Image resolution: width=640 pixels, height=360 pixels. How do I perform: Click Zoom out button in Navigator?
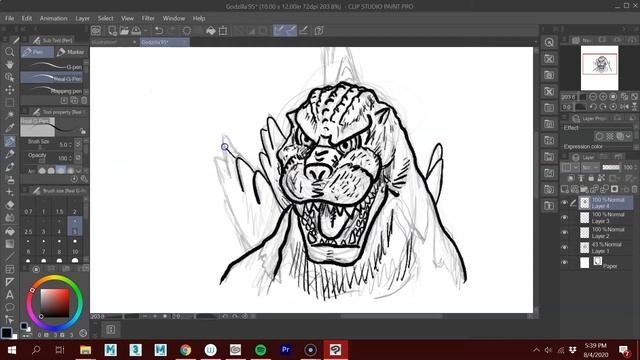tap(593, 97)
